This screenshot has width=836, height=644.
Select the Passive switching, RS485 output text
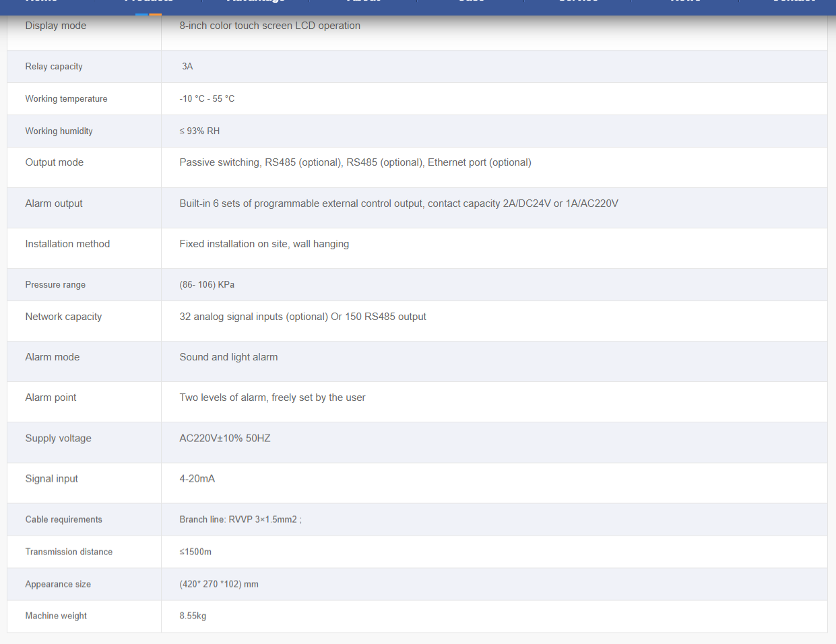pos(355,162)
